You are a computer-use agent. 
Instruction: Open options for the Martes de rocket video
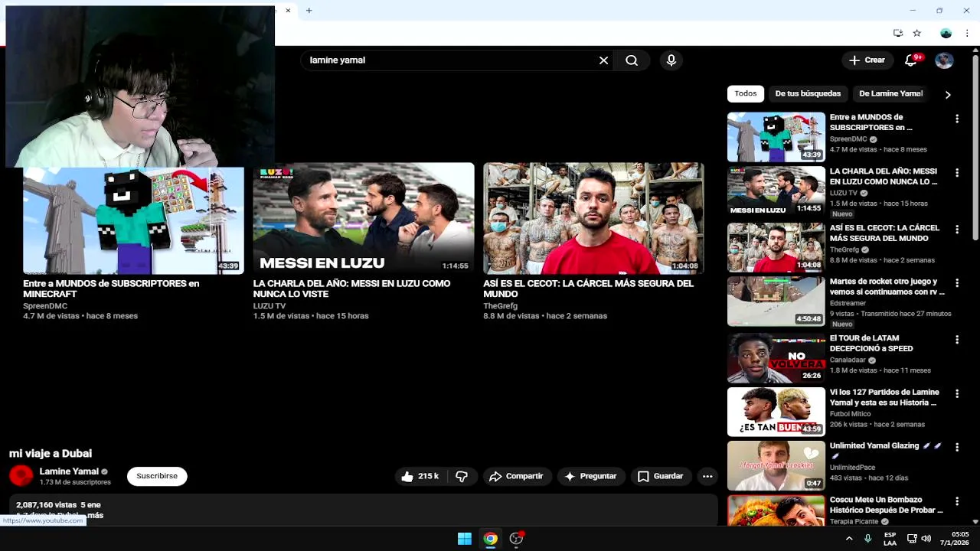tap(956, 283)
